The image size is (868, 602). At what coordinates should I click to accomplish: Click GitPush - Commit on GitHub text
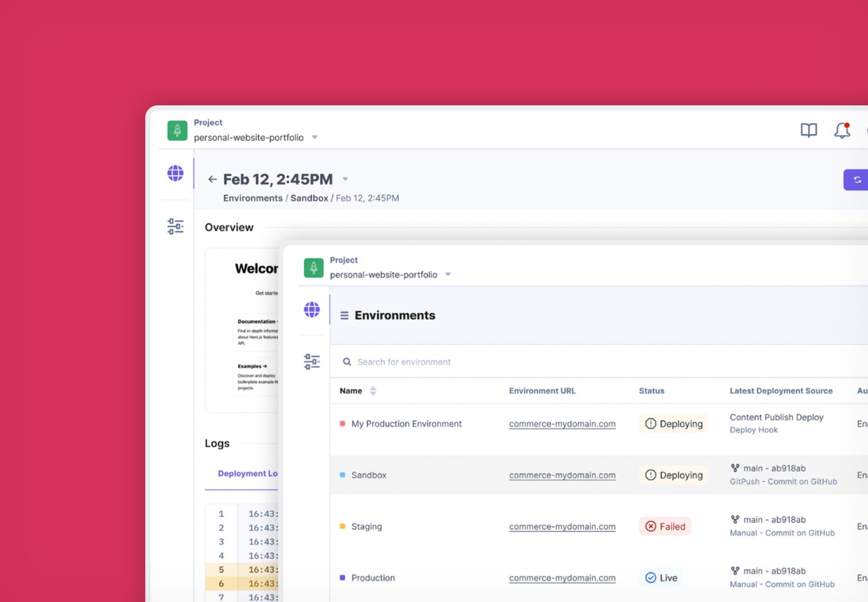pos(783,482)
